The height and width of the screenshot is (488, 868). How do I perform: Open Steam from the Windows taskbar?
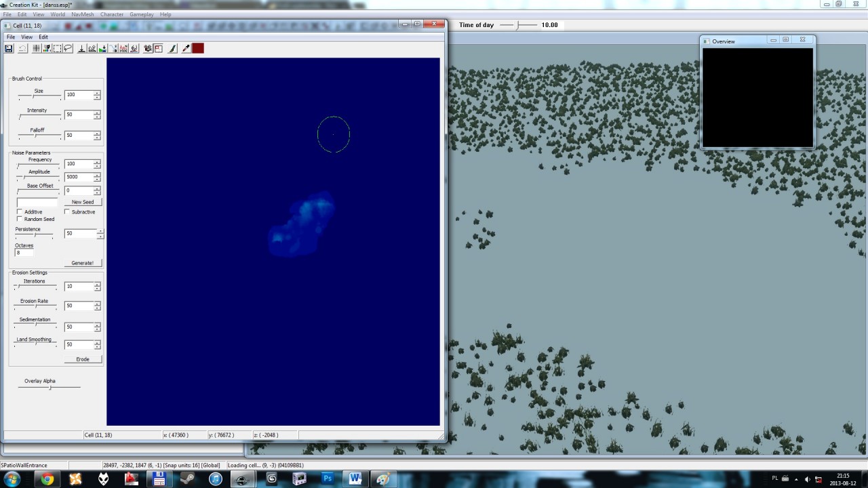click(x=187, y=479)
